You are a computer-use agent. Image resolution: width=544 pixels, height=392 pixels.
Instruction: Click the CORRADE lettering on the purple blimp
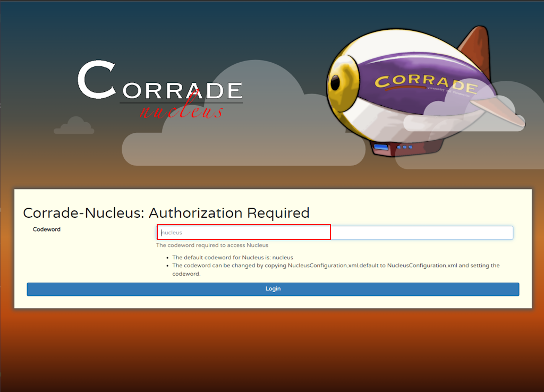pos(426,83)
